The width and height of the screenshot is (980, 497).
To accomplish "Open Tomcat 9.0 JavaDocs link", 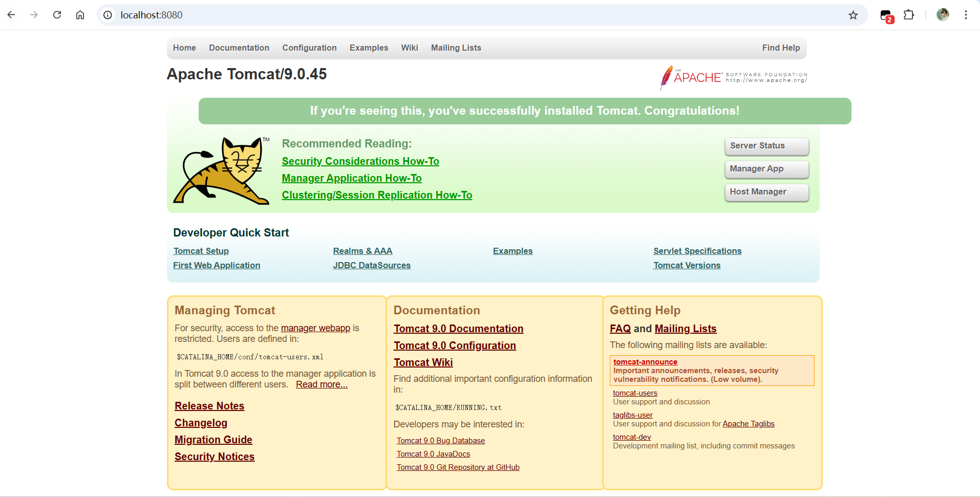I will pos(433,454).
